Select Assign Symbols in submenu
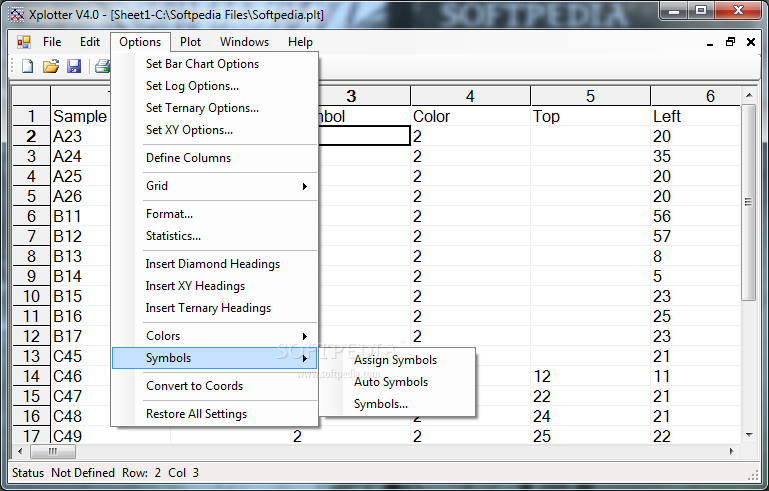The width and height of the screenshot is (769, 491). click(x=397, y=360)
